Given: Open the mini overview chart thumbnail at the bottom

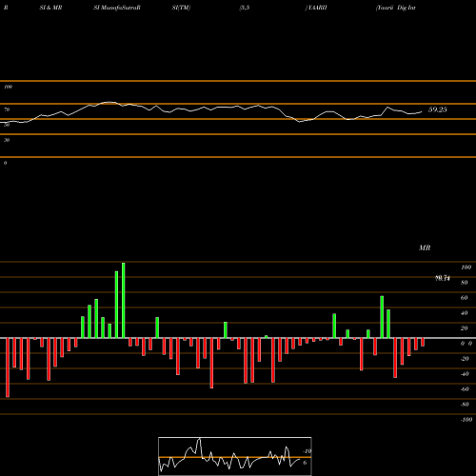Looking at the screenshot, I should [x=235, y=456].
